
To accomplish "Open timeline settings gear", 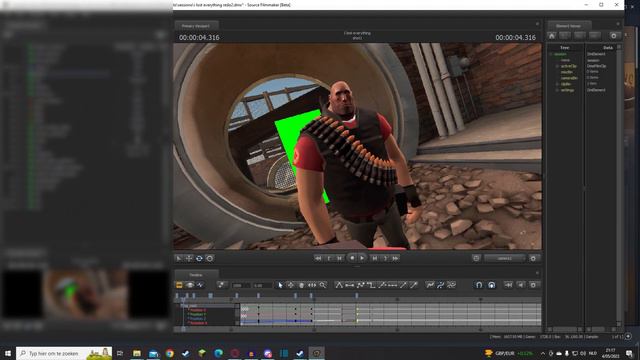I will pyautogui.click(x=533, y=285).
